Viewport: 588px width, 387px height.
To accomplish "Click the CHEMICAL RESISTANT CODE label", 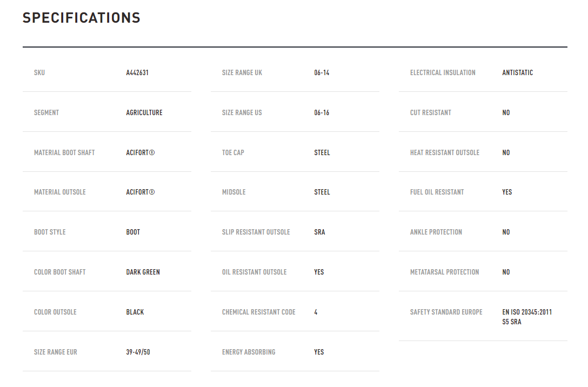I will 259,312.
